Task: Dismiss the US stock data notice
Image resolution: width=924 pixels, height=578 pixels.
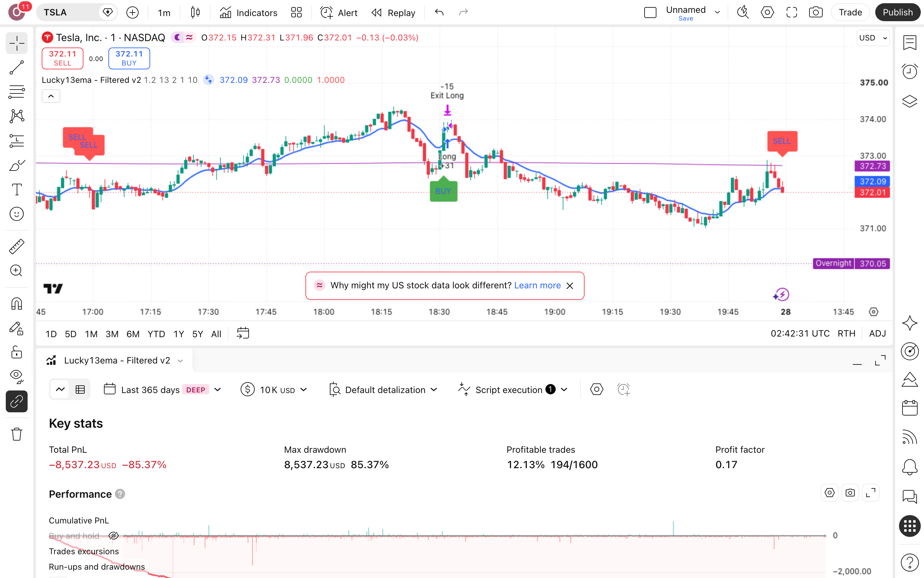Action: click(x=570, y=286)
